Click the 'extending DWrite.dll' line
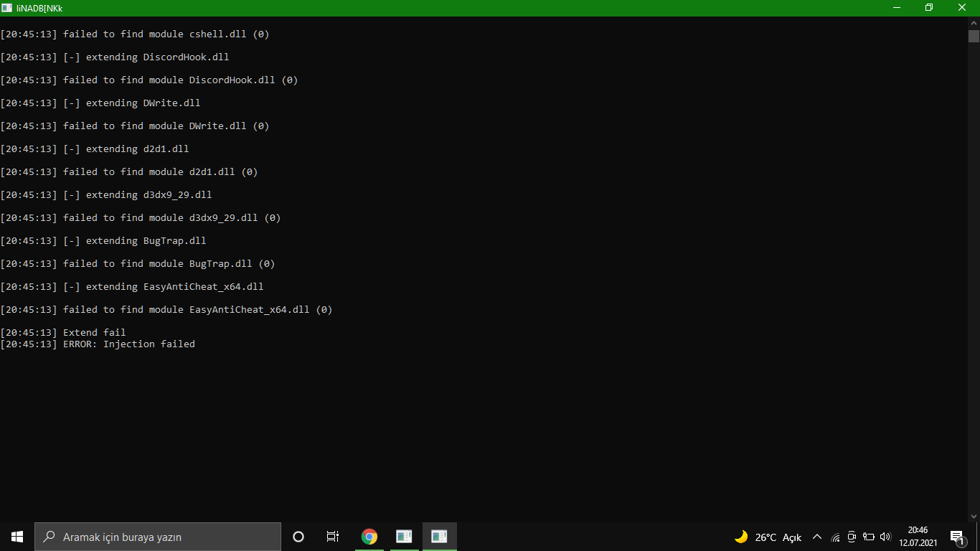The image size is (980, 551). [143, 103]
